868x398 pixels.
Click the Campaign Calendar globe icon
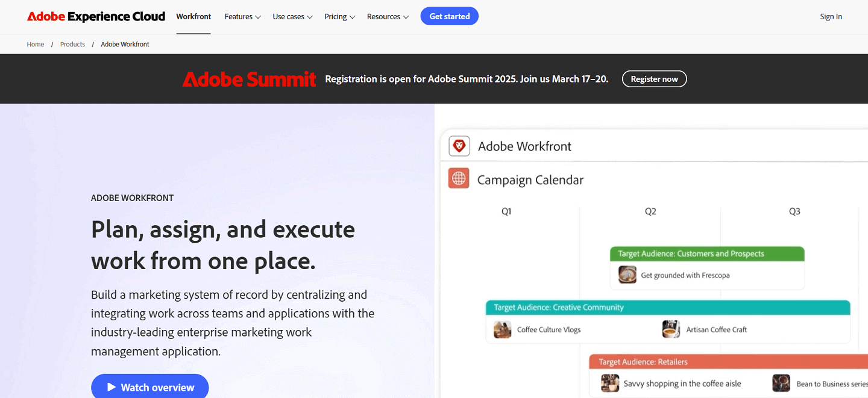click(x=459, y=178)
